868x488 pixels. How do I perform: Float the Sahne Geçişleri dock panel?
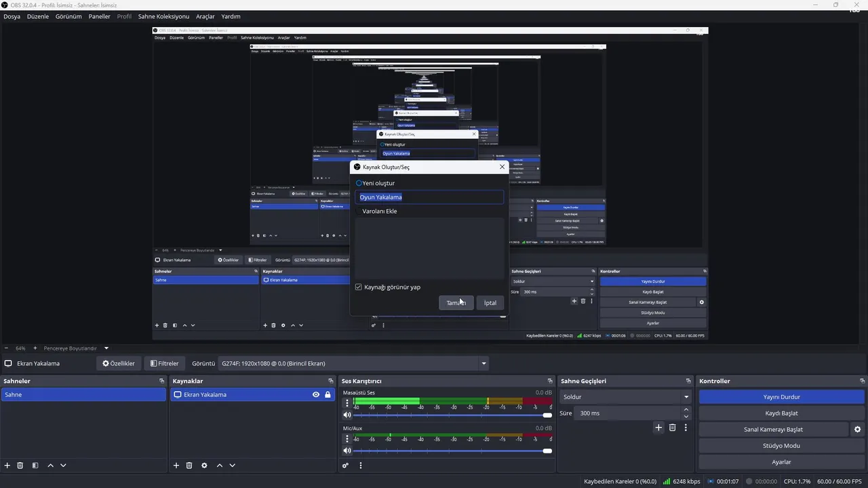[x=688, y=381]
